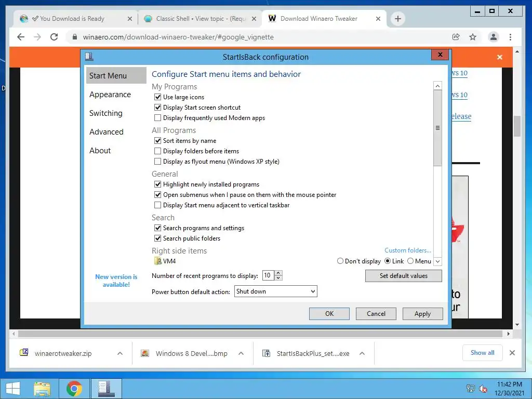The height and width of the screenshot is (399, 532).
Task: Click the share page icon
Action: coord(456,37)
